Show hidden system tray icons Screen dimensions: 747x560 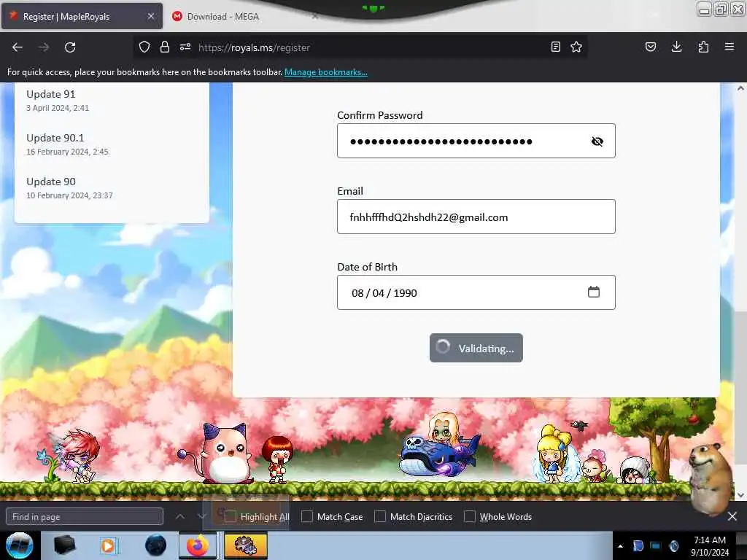tap(620, 546)
